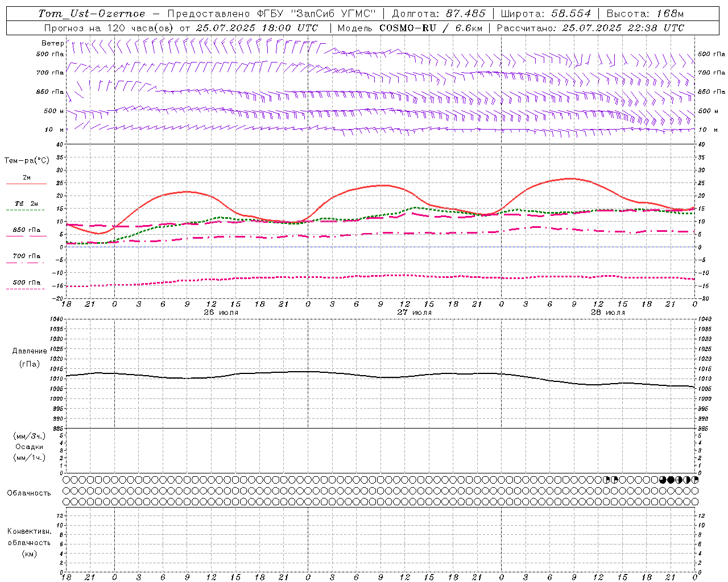Select the Давление pressure panel label
This screenshot has height=582, width=728.
point(30,351)
